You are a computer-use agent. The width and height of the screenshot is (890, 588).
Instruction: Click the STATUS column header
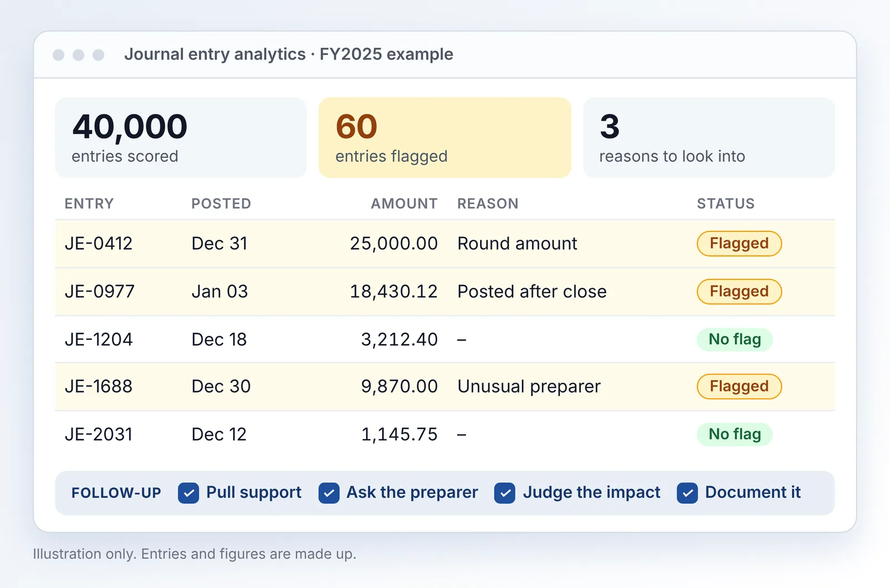coord(726,204)
